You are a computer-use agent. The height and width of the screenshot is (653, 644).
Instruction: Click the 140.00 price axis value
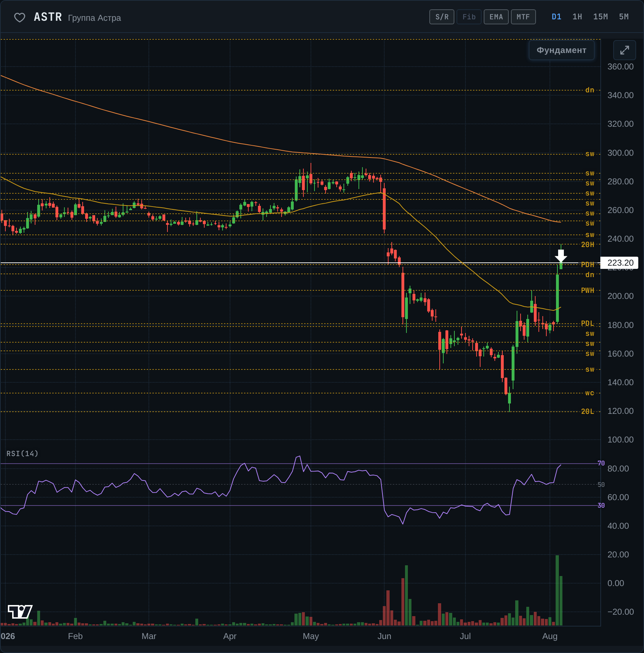tap(620, 382)
